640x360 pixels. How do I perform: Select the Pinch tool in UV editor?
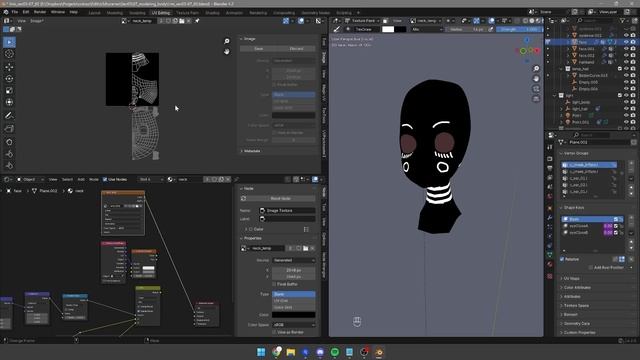[9, 165]
